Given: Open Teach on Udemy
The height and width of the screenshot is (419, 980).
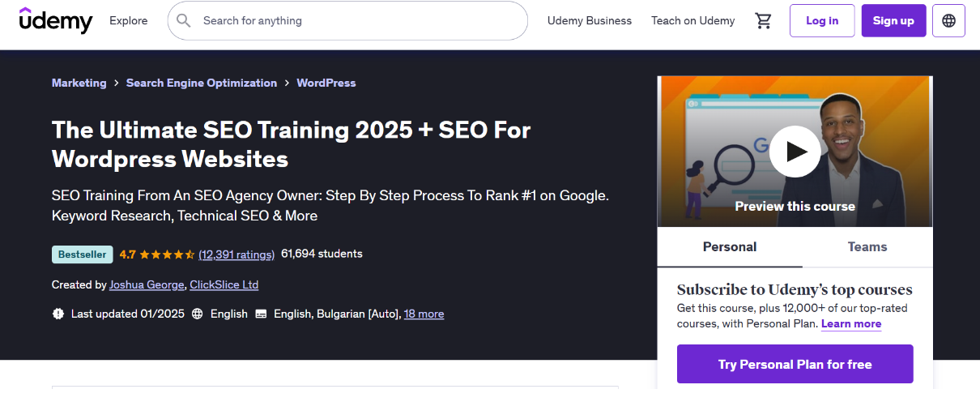Looking at the screenshot, I should 693,21.
